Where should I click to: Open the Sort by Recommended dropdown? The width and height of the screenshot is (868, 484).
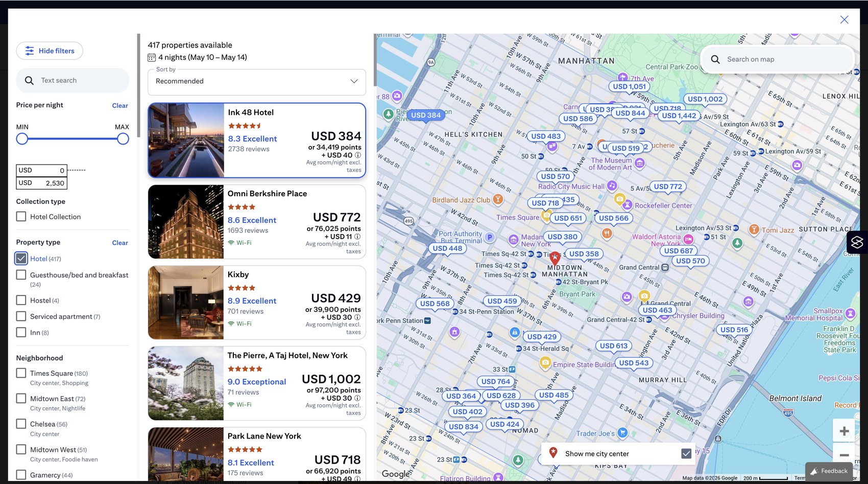[257, 82]
